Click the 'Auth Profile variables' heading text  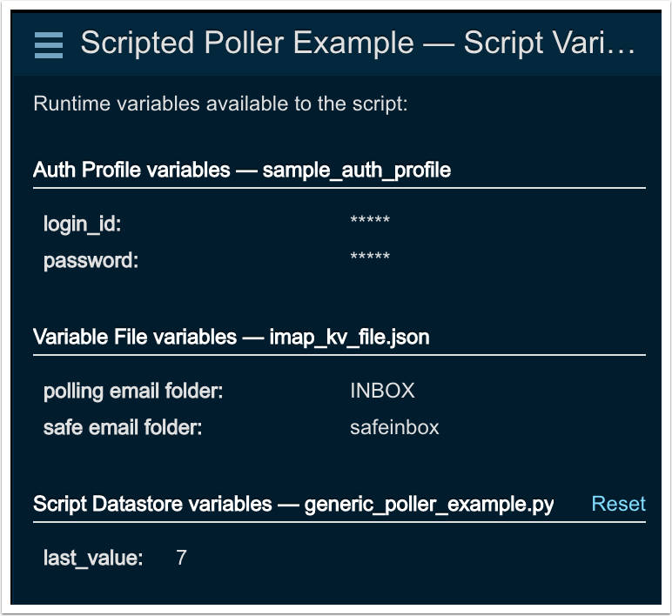[131, 170]
